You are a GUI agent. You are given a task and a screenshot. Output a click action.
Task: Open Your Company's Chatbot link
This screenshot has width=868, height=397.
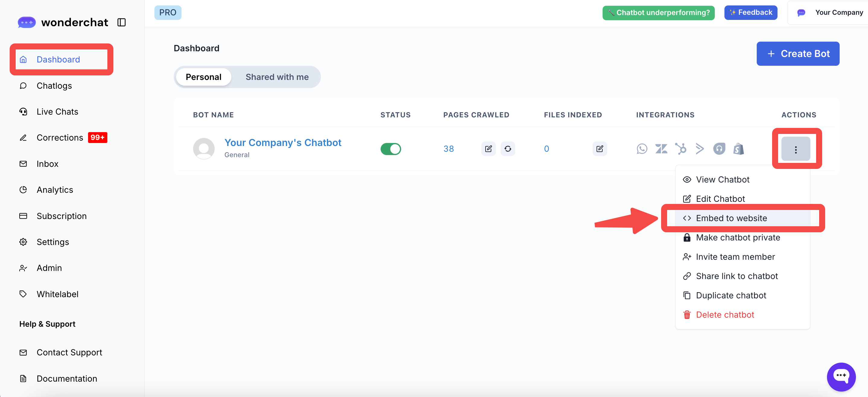point(283,143)
